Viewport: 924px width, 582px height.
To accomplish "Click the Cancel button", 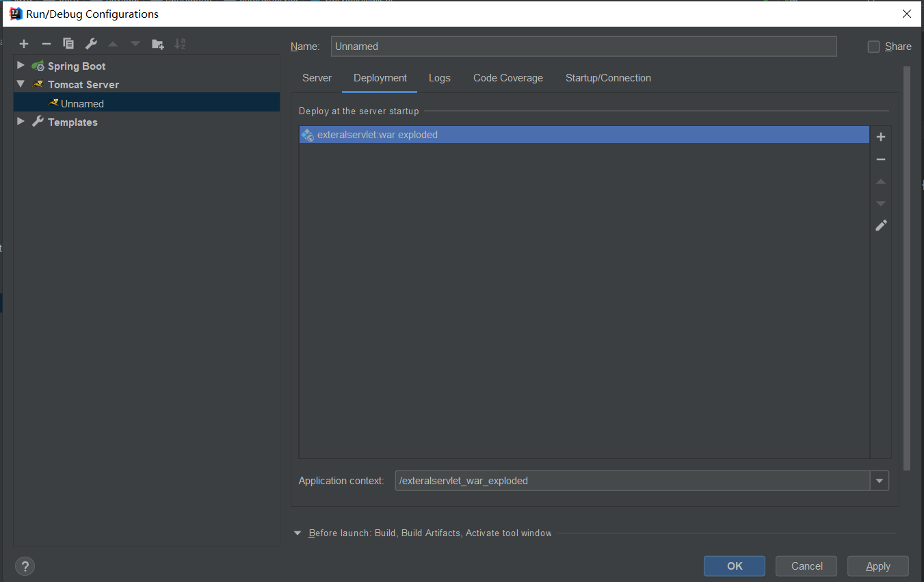I will [x=807, y=566].
